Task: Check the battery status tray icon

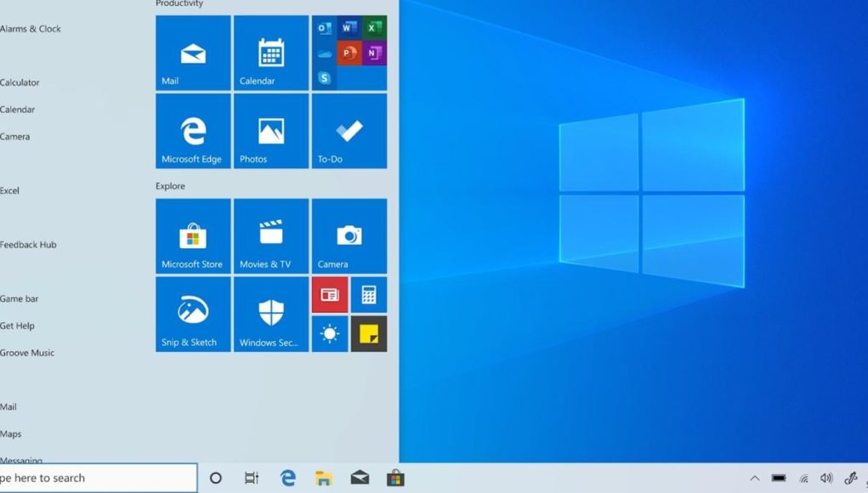Action: 779,478
